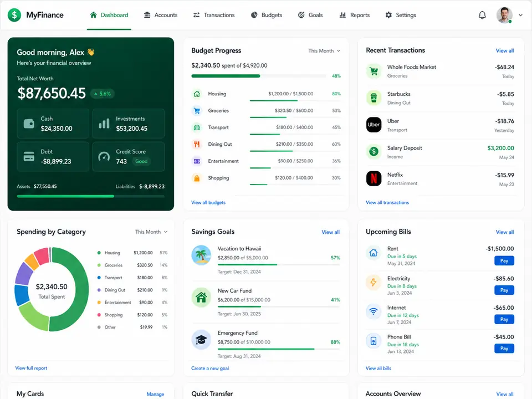
Task: Click the Good credit score badge
Action: (141, 161)
